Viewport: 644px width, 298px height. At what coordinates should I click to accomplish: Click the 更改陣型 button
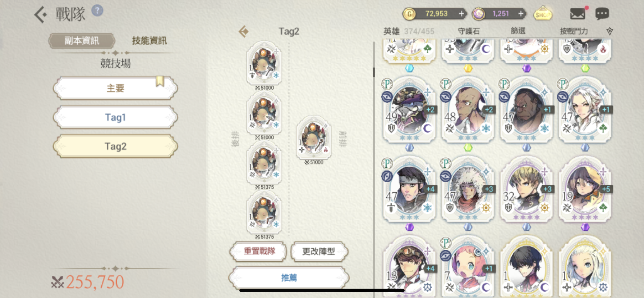click(319, 251)
